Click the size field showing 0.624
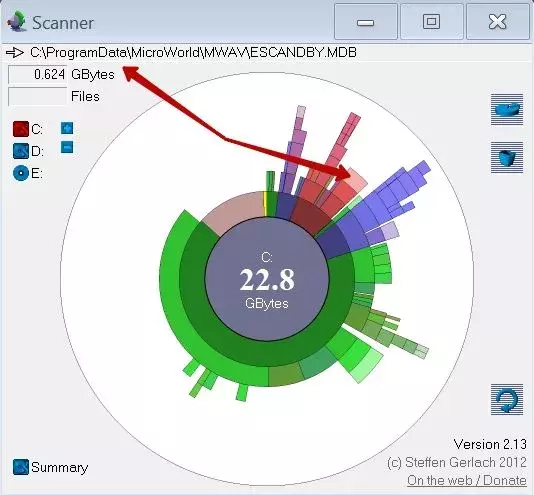534x495 pixels. point(37,74)
